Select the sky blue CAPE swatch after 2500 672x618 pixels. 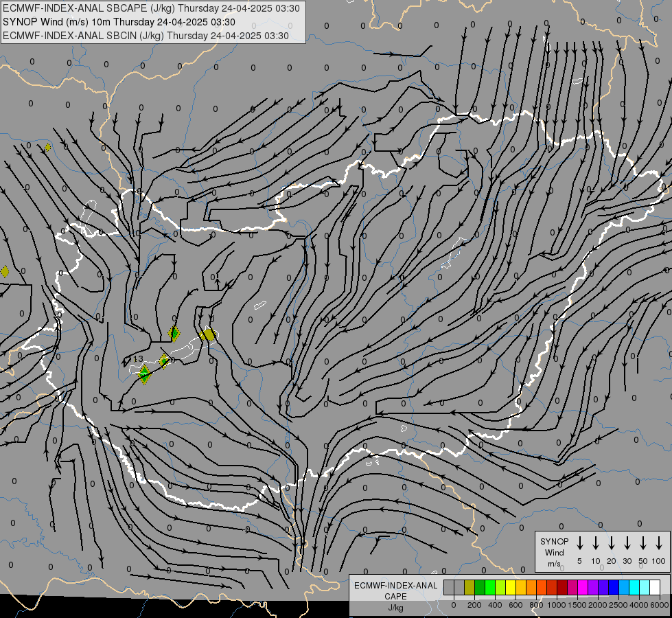[x=625, y=587]
